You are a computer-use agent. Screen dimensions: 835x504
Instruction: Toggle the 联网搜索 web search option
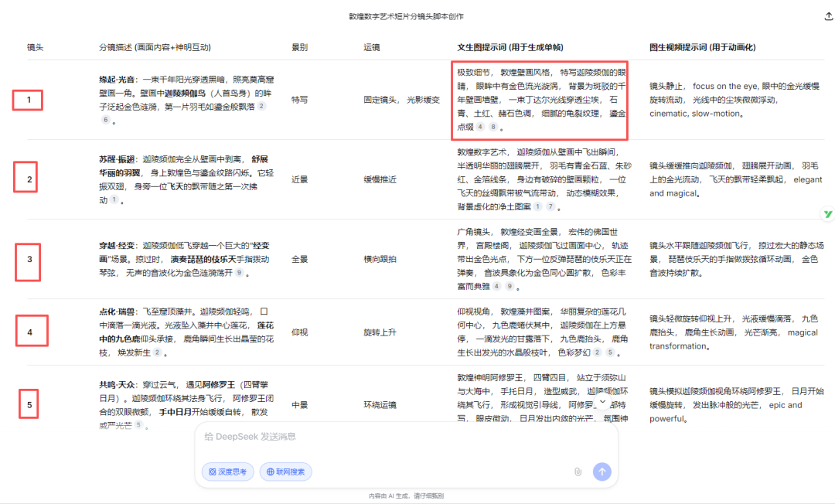tap(285, 472)
